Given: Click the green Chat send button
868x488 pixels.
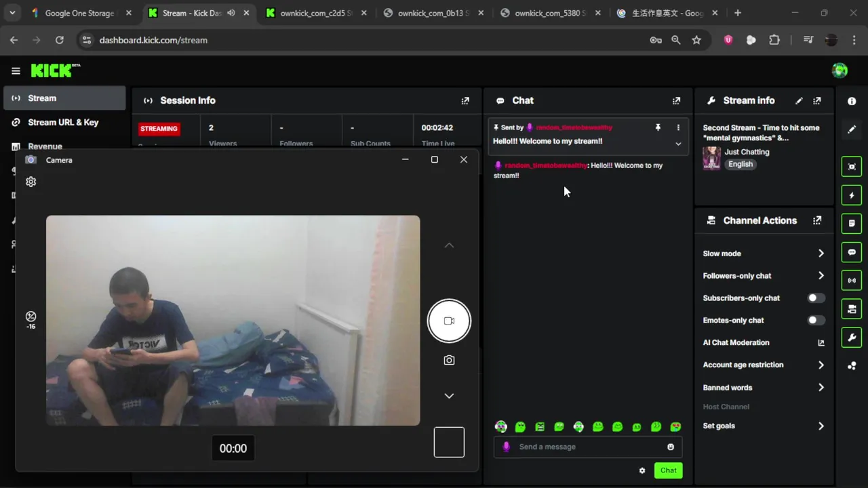Looking at the screenshot, I should (668, 470).
